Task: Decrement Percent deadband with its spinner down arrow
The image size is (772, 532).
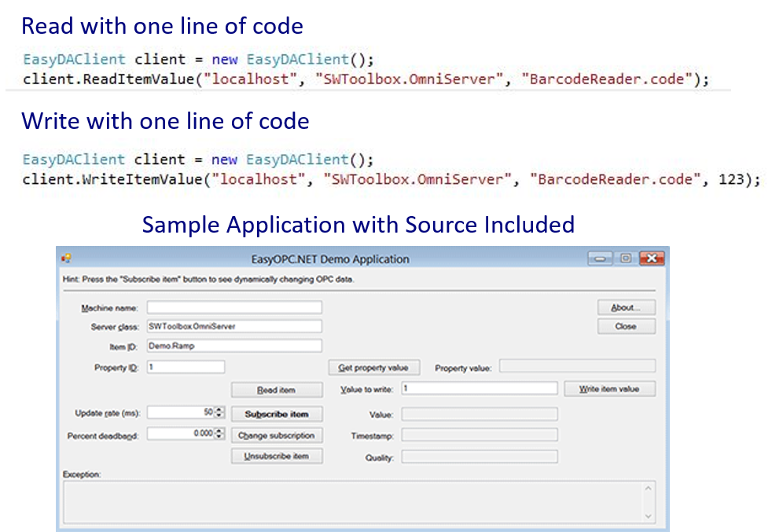Action: (x=219, y=436)
